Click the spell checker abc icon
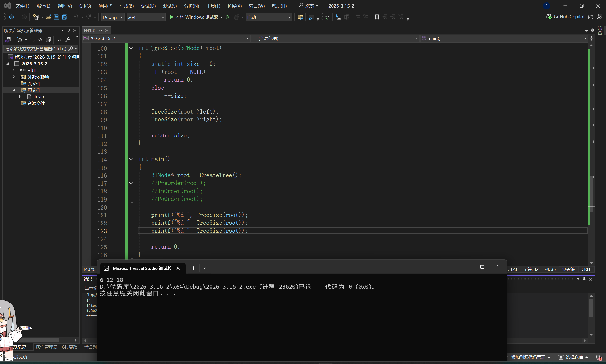 (x=327, y=17)
